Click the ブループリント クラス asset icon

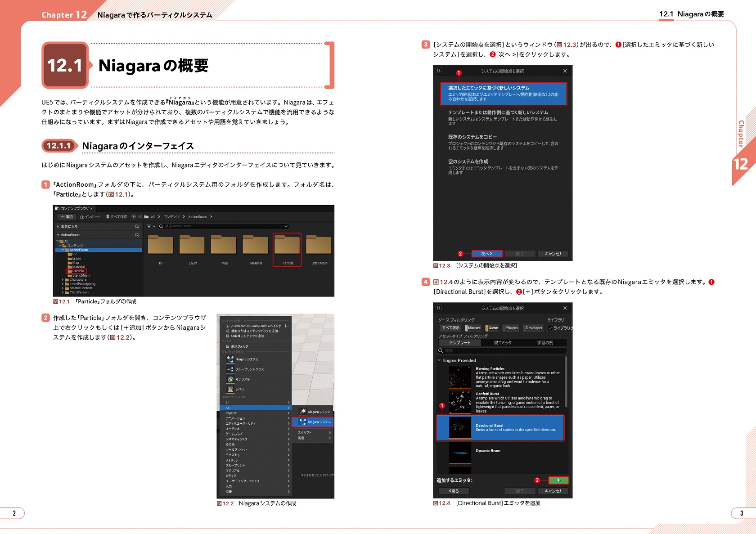(x=230, y=369)
